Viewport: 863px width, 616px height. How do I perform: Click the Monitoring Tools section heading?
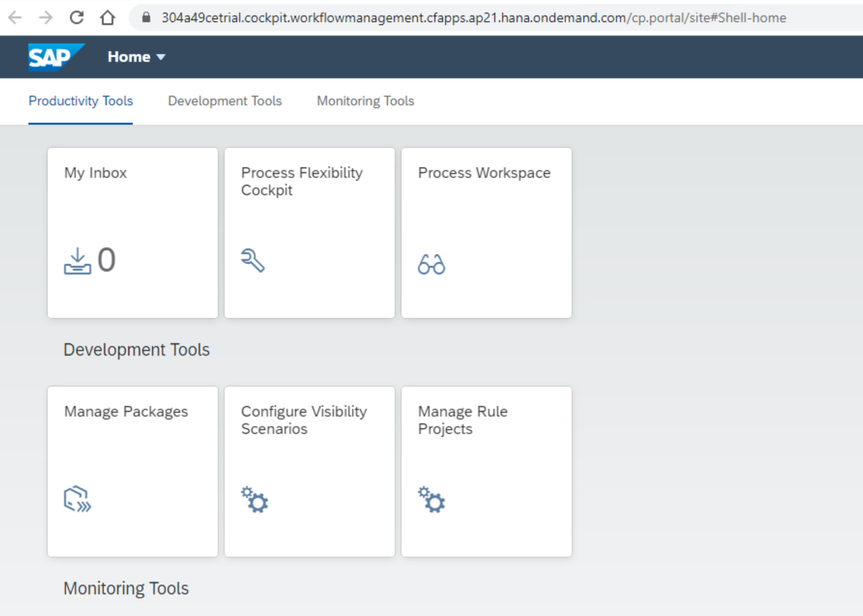click(126, 588)
